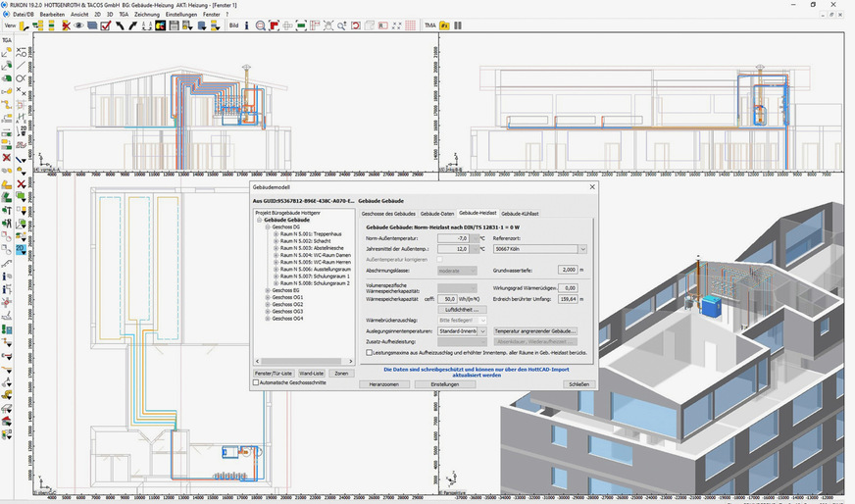855x504 pixels.
Task: Click the 'Erdreich berührter Umfang' value field
Action: [568, 299]
